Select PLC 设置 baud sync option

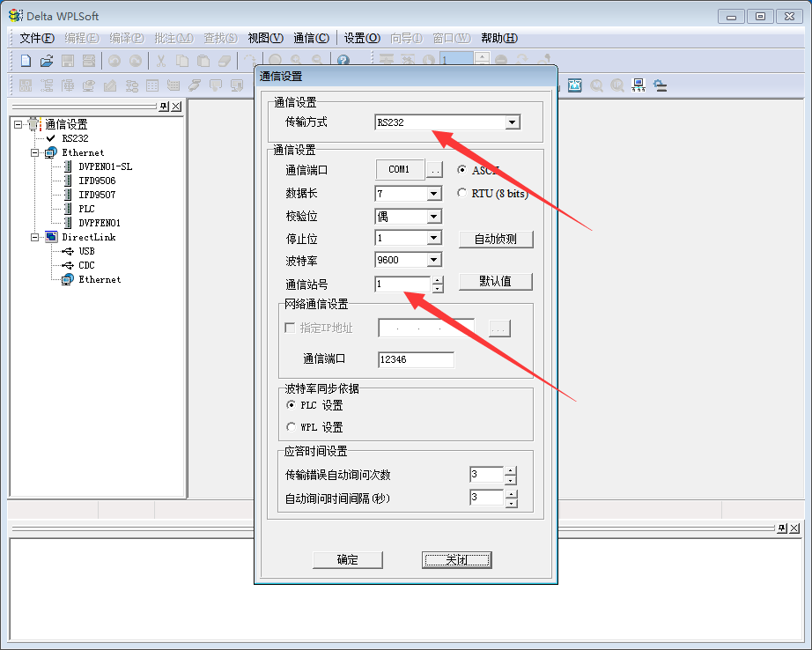click(291, 404)
